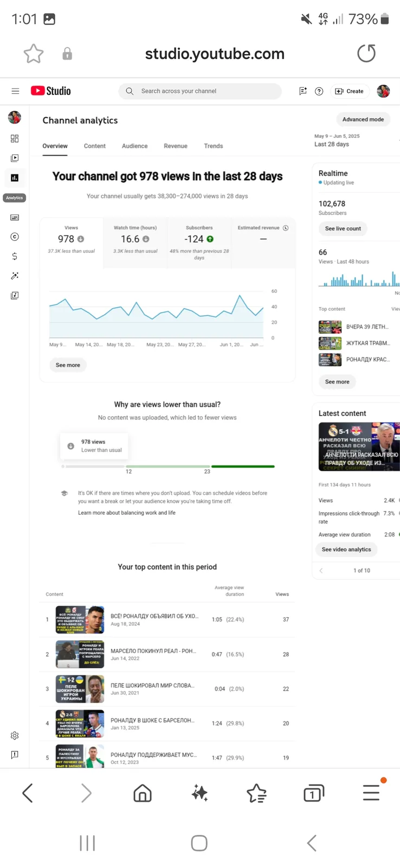
Task: Click See more under views chart
Action: (x=68, y=365)
